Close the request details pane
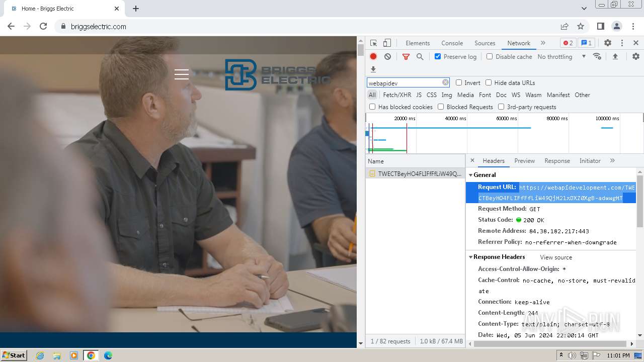644x362 pixels. click(x=472, y=160)
